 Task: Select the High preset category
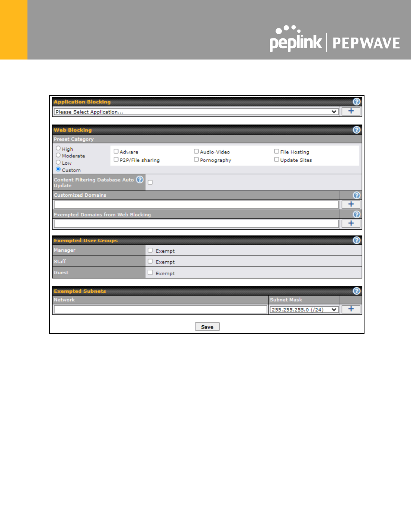(58, 148)
